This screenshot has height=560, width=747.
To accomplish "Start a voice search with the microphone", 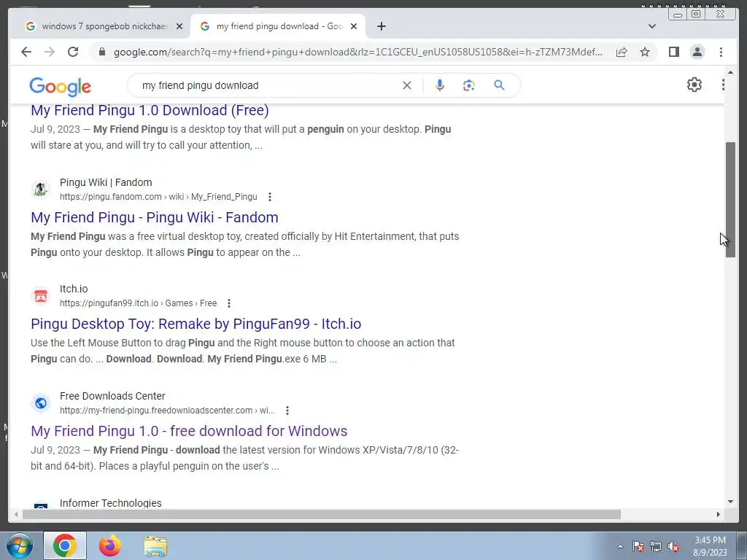I will pyautogui.click(x=440, y=85).
